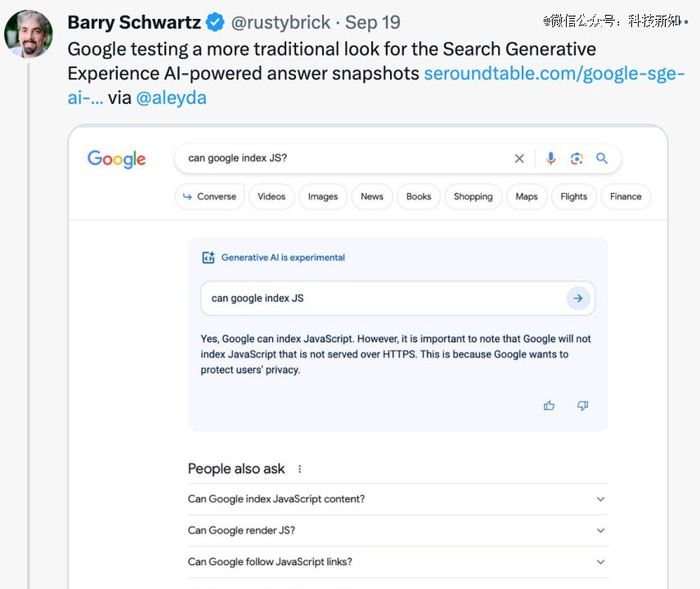Click the clear search X icon
The height and width of the screenshot is (589, 700).
519,158
